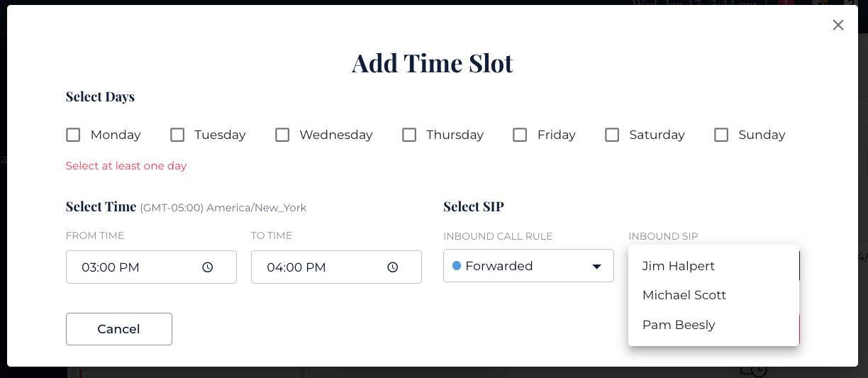This screenshot has width=868, height=378.
Task: Enable the Tuesday checkbox
Action: [x=177, y=135]
